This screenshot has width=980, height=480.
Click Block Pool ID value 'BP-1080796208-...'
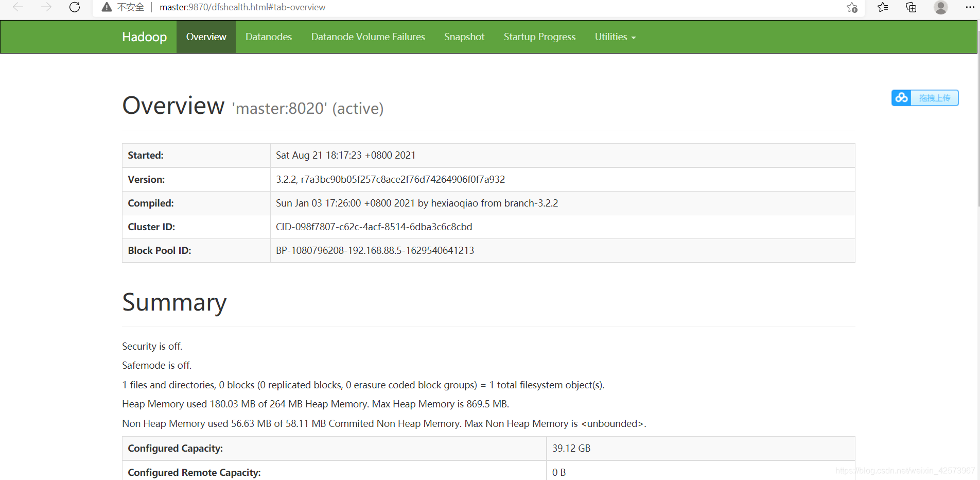[x=375, y=250]
